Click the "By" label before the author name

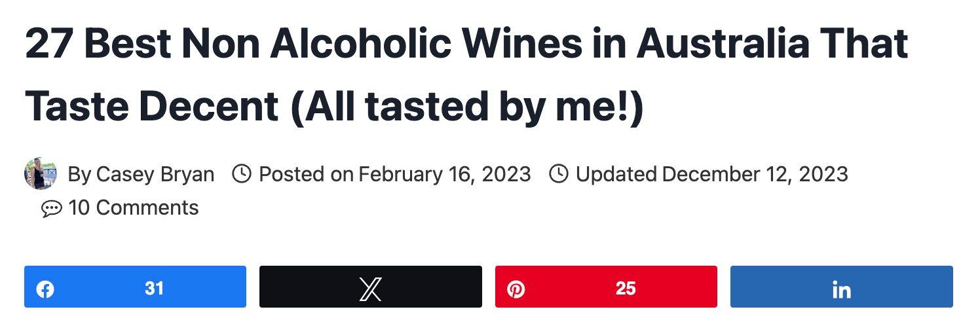click(x=79, y=175)
